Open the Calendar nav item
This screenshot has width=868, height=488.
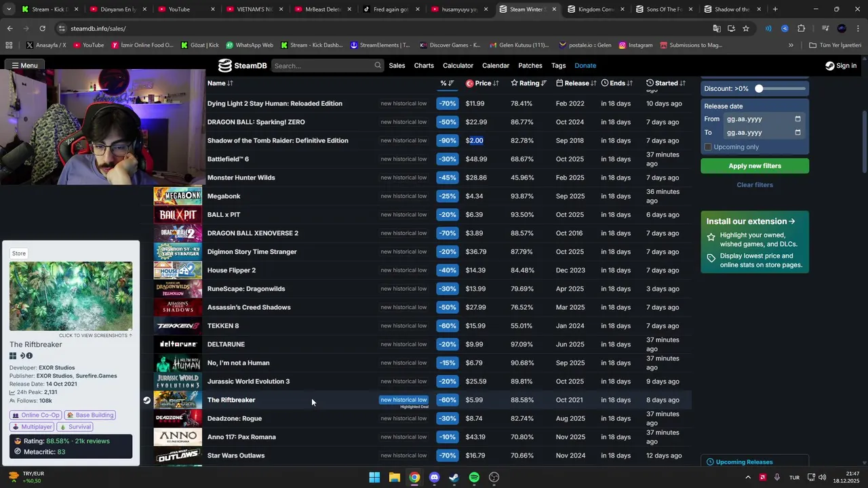496,66
